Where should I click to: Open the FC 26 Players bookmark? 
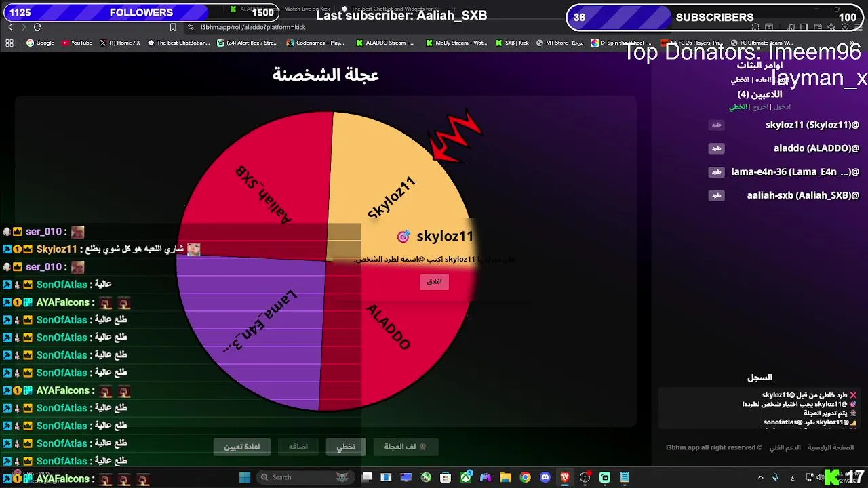click(x=692, y=43)
